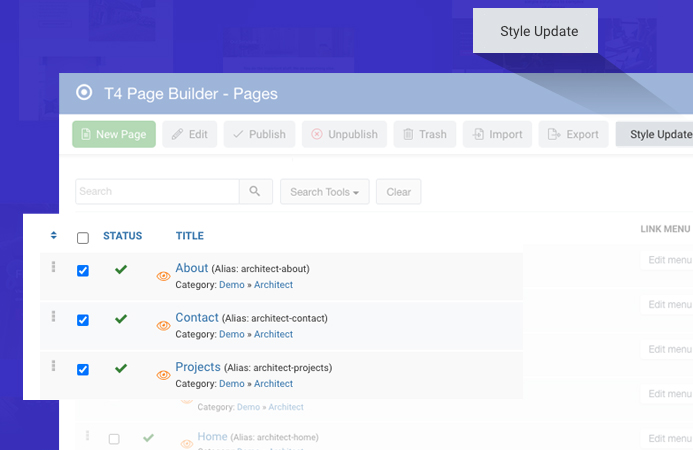
Task: Focus the Search input field
Action: pos(157,191)
